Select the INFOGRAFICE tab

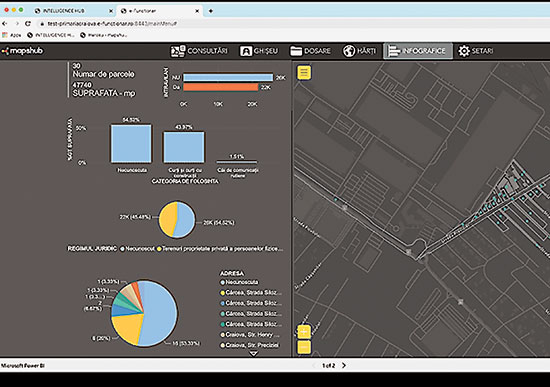[x=417, y=51]
